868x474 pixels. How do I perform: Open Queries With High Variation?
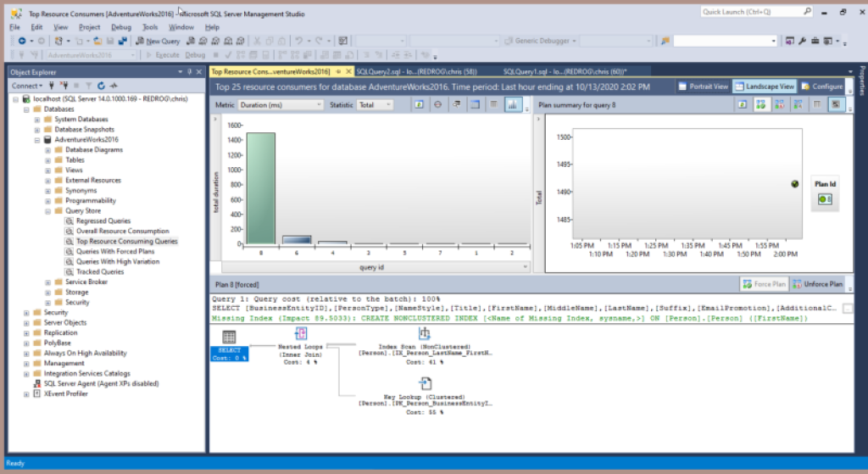tap(117, 261)
